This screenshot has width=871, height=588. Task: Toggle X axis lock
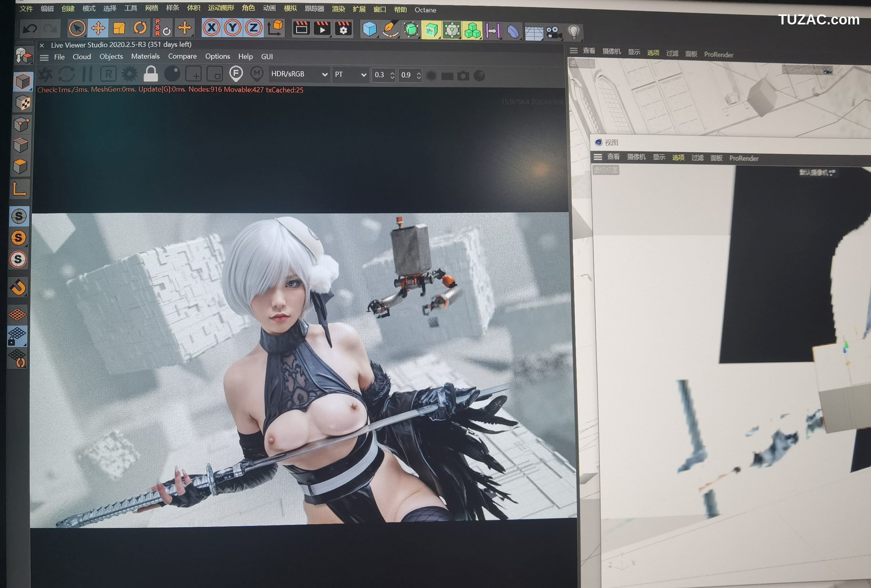(x=212, y=28)
